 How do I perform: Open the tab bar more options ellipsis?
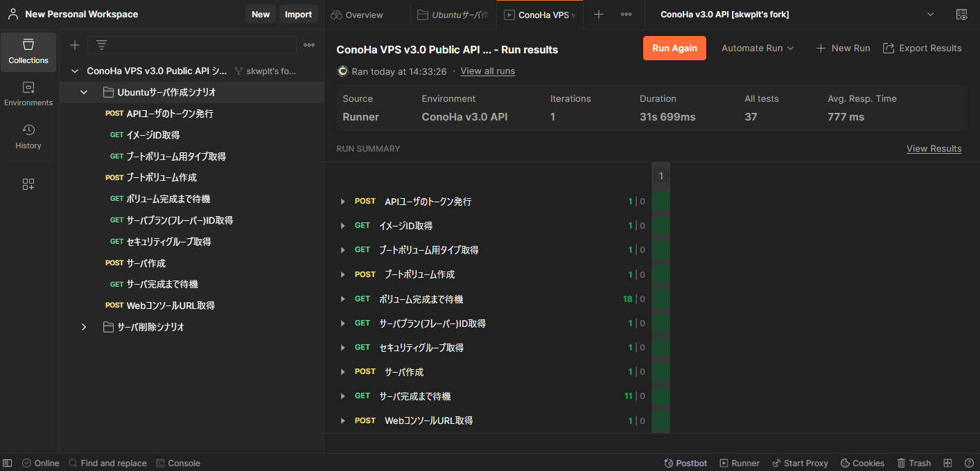[626, 15]
